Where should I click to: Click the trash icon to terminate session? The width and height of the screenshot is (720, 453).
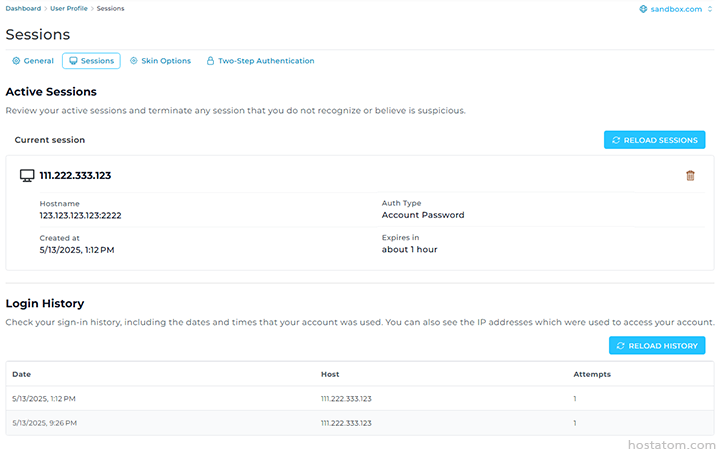[x=690, y=176]
